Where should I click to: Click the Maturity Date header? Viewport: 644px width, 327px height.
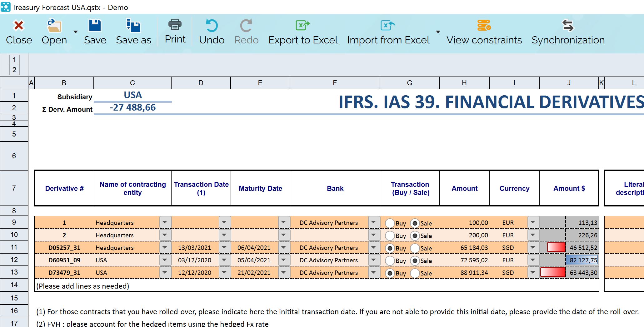[260, 188]
